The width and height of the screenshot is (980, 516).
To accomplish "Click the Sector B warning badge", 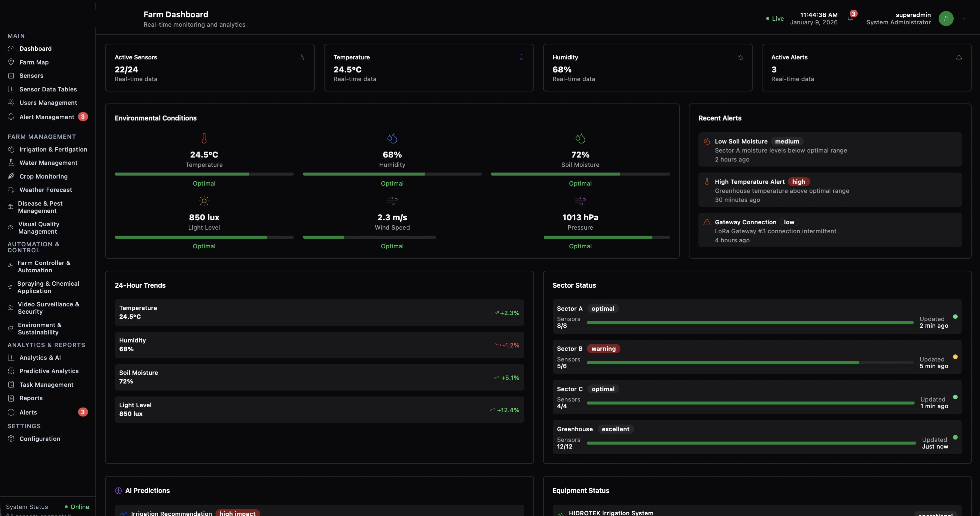I will [x=603, y=348].
